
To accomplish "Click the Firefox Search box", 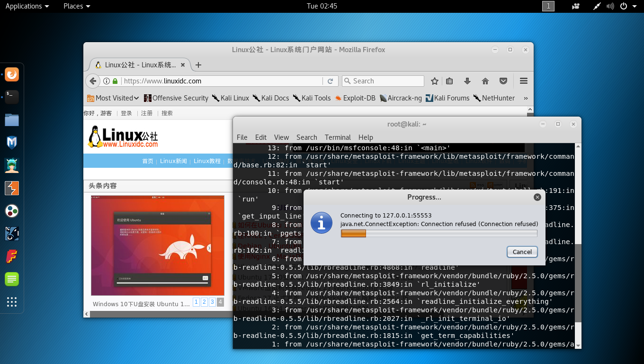I will [383, 81].
